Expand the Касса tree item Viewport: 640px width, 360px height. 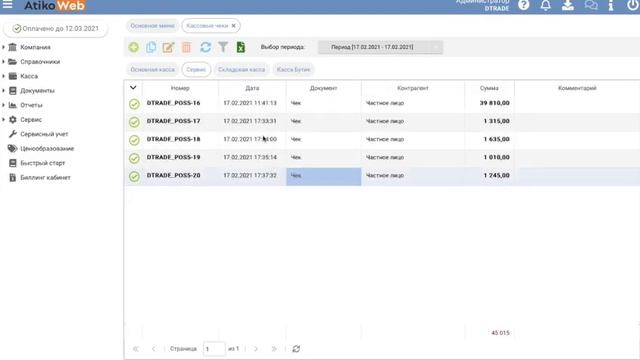click(3, 76)
